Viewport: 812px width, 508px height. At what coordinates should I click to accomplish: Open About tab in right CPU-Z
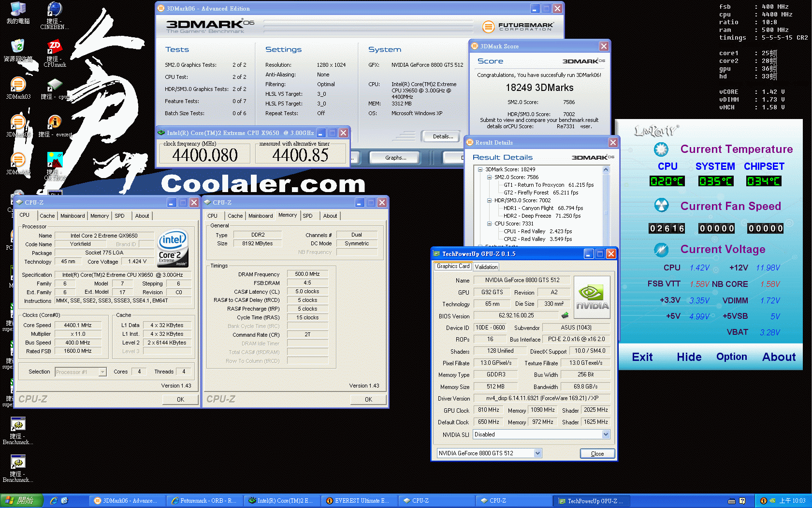coord(330,216)
